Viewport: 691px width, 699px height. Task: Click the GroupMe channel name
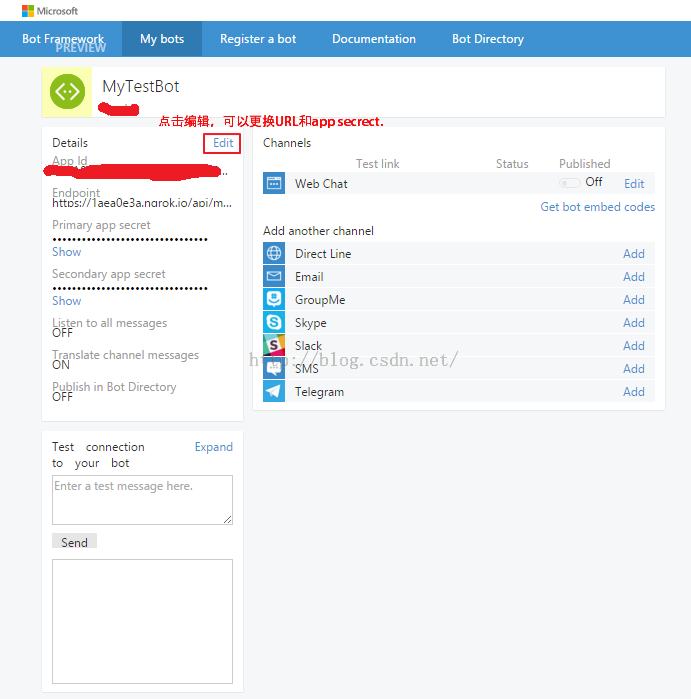pyautogui.click(x=320, y=300)
